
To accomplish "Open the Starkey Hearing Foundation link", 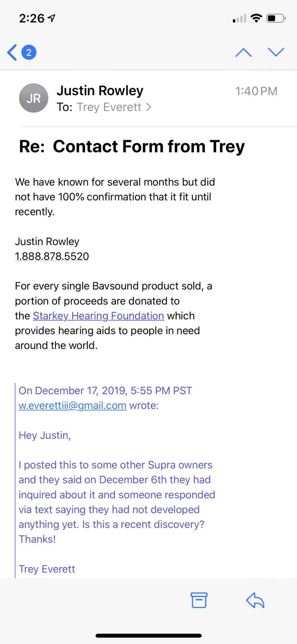I will (x=98, y=316).
